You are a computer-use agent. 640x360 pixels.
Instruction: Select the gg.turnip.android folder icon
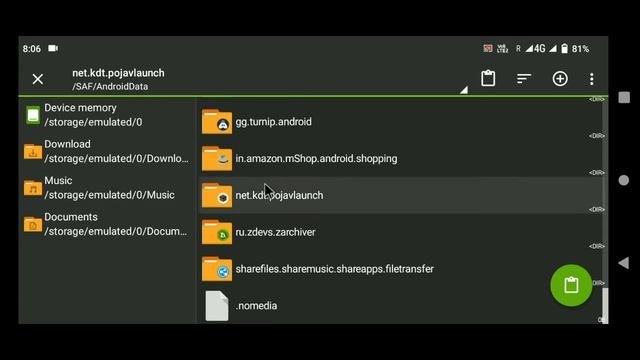pyautogui.click(x=217, y=122)
